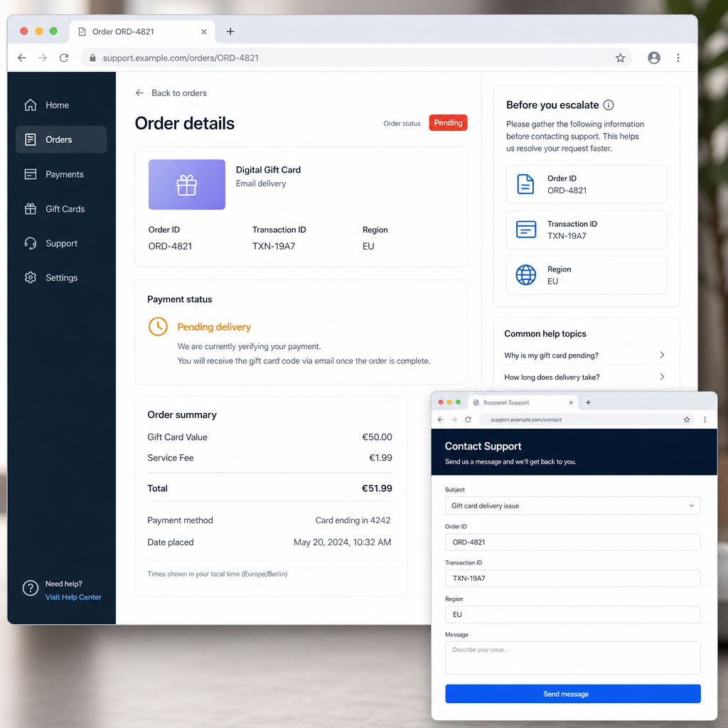Reload the order page in main browser
The image size is (728, 728).
[64, 58]
